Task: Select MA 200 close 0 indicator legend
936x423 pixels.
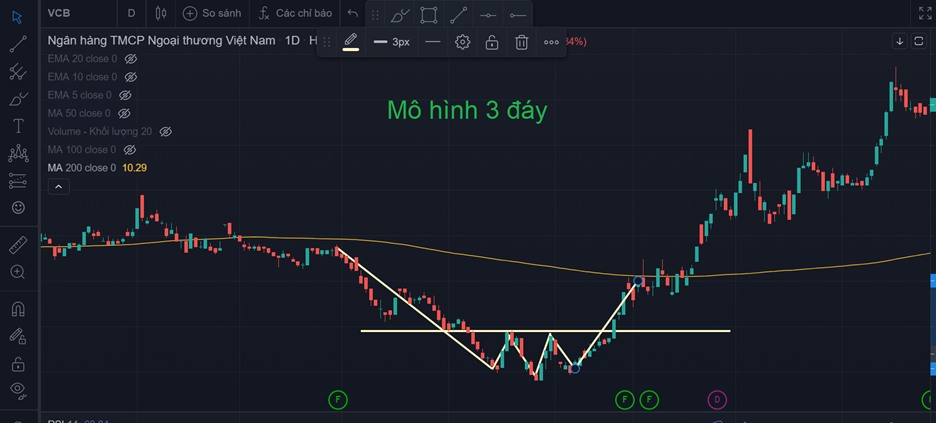Action: pos(82,168)
